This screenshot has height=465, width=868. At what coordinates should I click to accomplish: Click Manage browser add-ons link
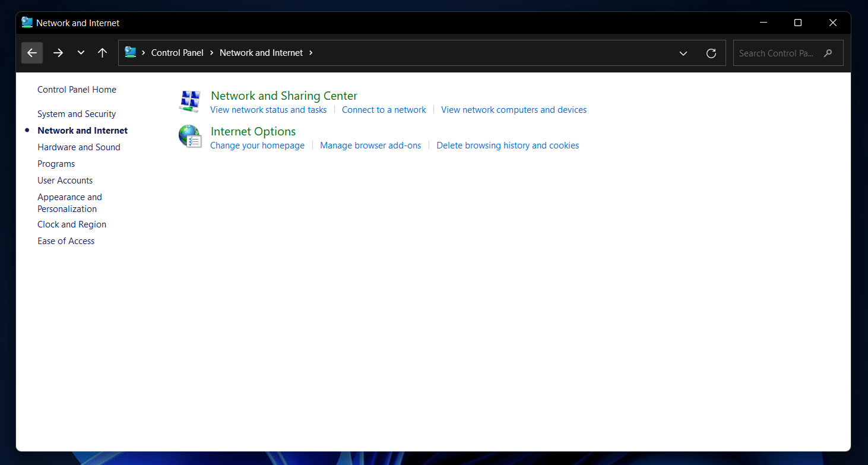point(370,145)
